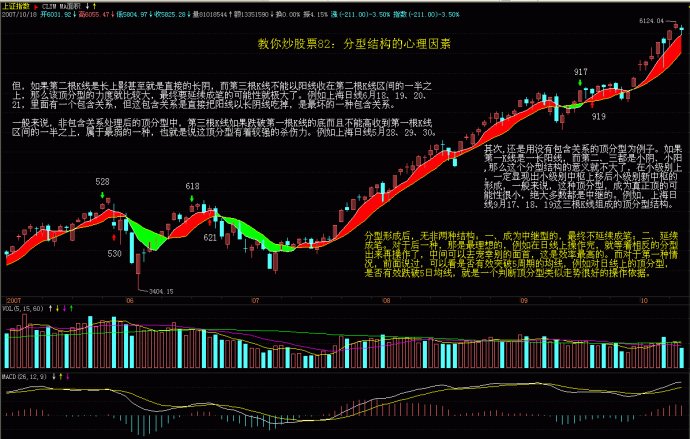Viewport: 690px width, 439px height.
Task: Click the green arrow marker under 917
Action: pyautogui.click(x=580, y=82)
